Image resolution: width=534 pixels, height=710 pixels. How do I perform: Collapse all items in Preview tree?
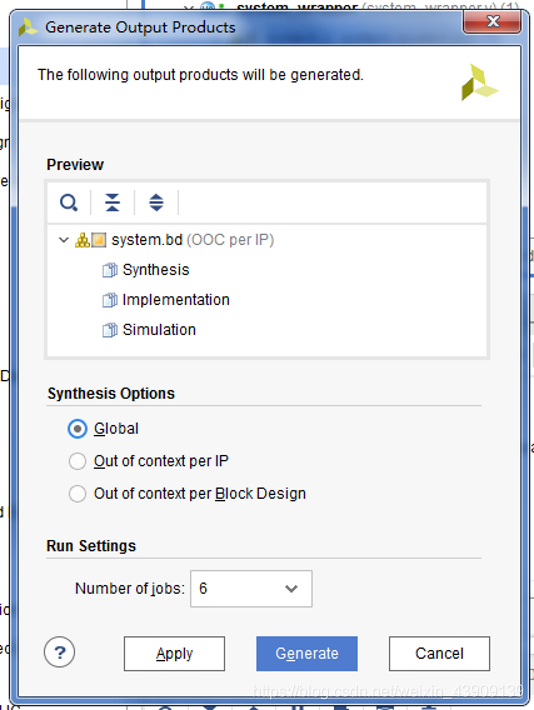[x=112, y=202]
